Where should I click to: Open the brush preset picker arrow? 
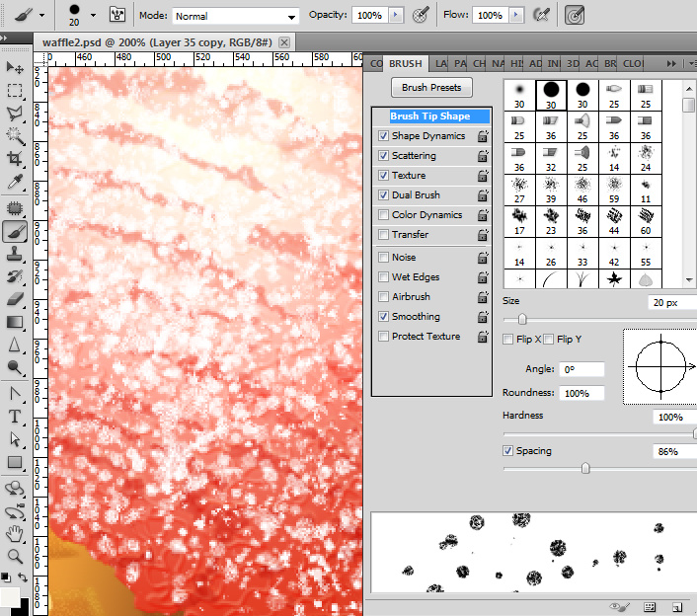[x=93, y=16]
